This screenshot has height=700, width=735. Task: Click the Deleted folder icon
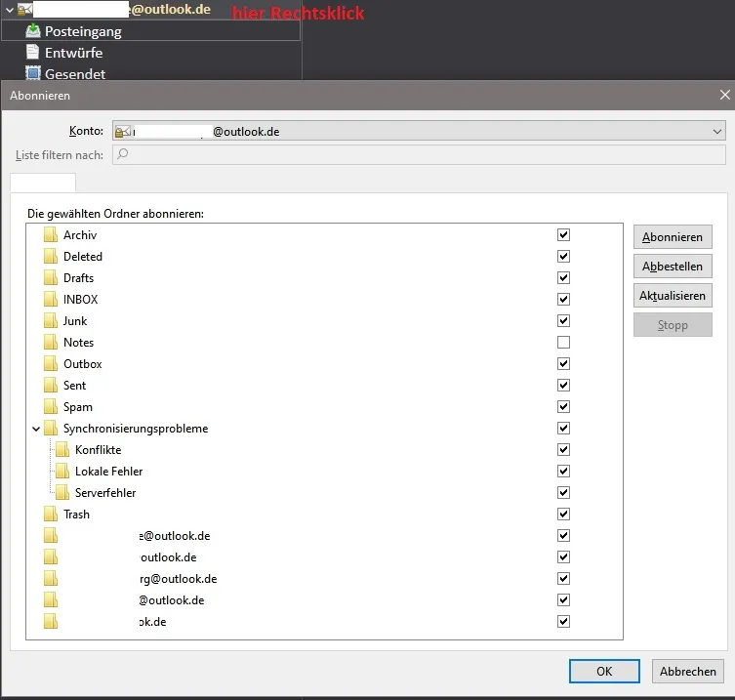coord(51,257)
